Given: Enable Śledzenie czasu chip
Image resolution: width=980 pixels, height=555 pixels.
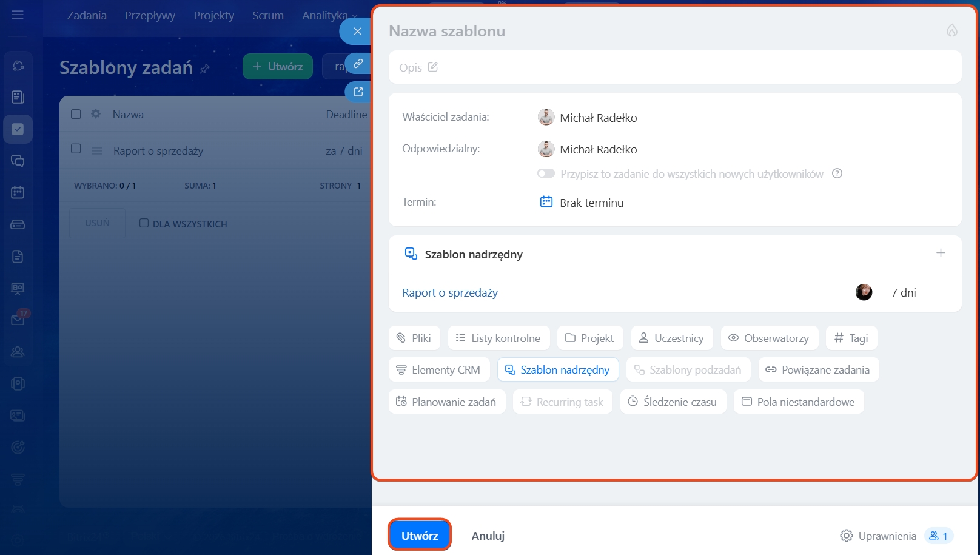Looking at the screenshot, I should click(673, 402).
